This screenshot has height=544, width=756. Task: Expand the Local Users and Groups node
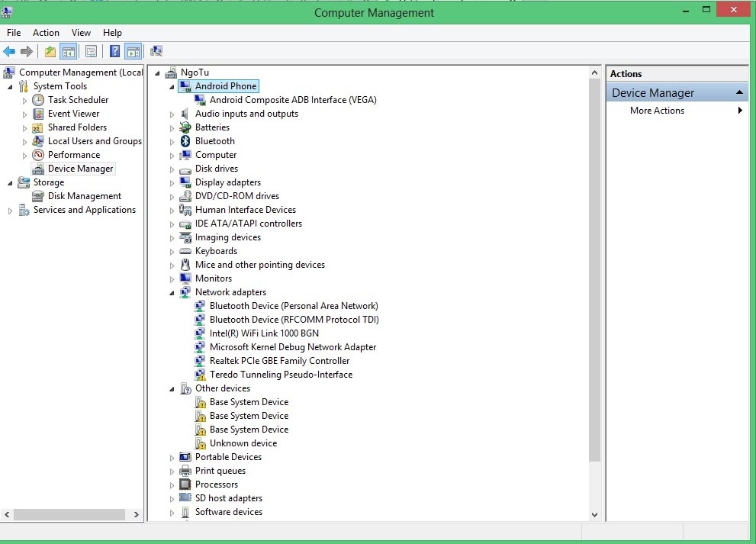coord(24,142)
